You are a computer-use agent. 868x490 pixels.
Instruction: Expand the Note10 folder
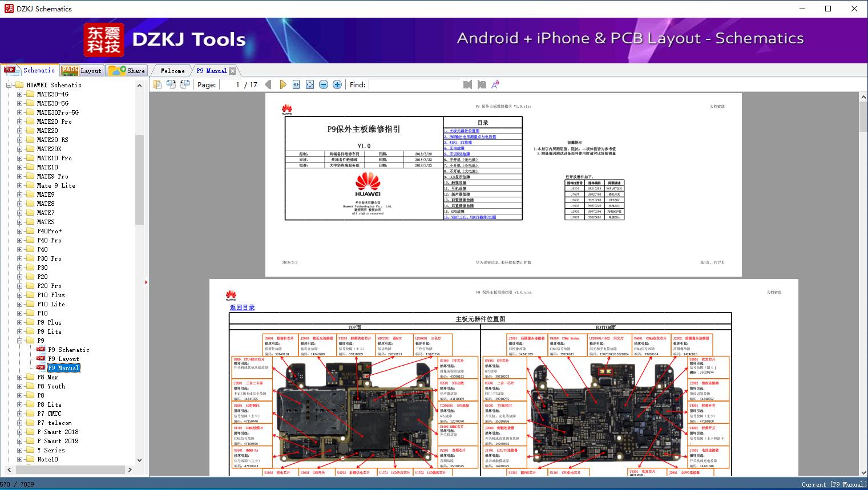pos(20,459)
